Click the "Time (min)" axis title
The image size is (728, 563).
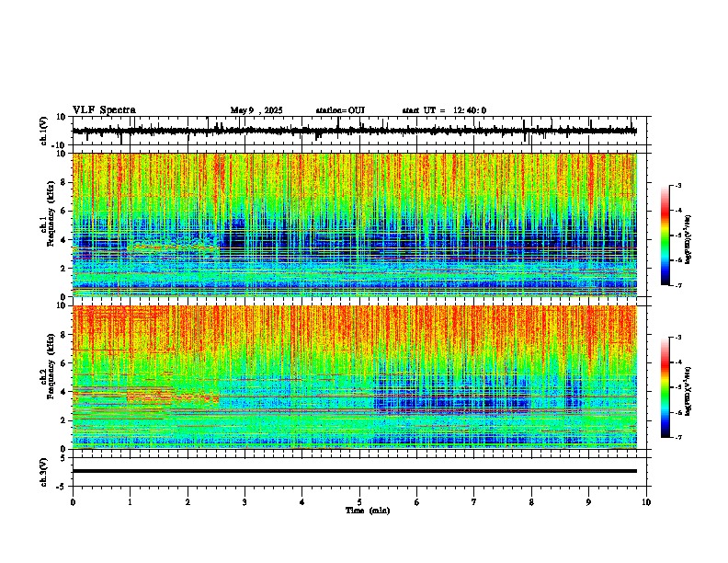368,511
